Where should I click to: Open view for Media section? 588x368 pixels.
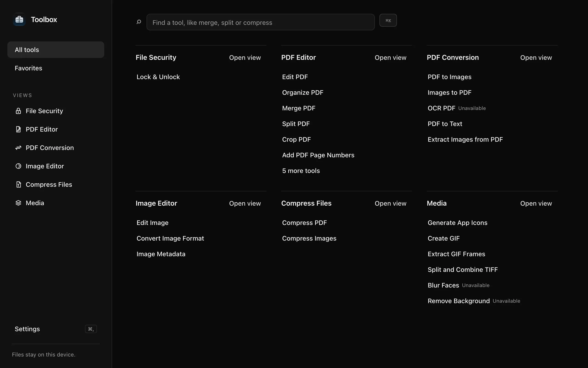(536, 203)
